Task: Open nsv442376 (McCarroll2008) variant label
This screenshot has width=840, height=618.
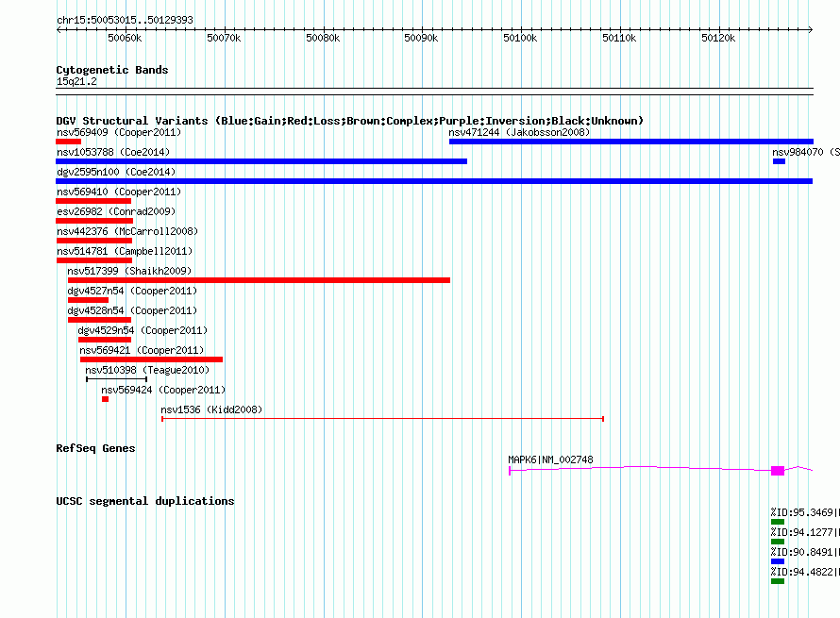Action: [127, 231]
